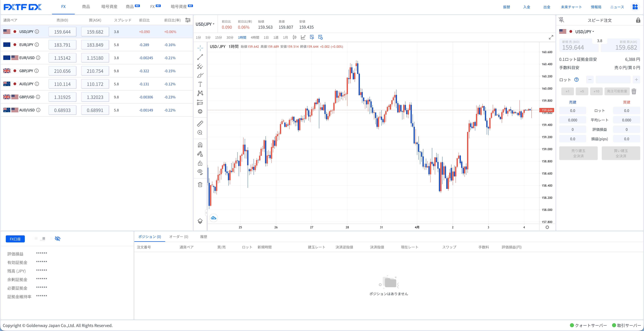This screenshot has height=331, width=644.
Task: Toggle account balance visibility eye icon
Action: coord(57,239)
